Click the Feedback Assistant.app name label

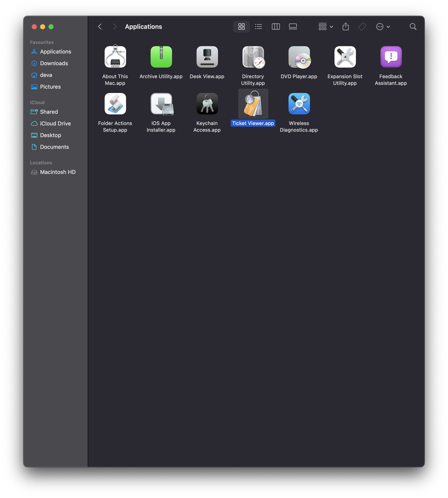click(x=391, y=80)
